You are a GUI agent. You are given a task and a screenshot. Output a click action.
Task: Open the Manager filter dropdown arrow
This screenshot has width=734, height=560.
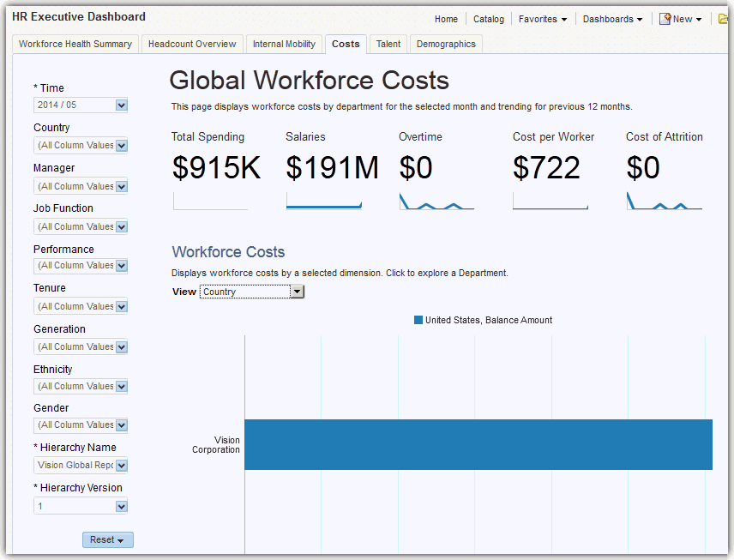[x=121, y=186]
